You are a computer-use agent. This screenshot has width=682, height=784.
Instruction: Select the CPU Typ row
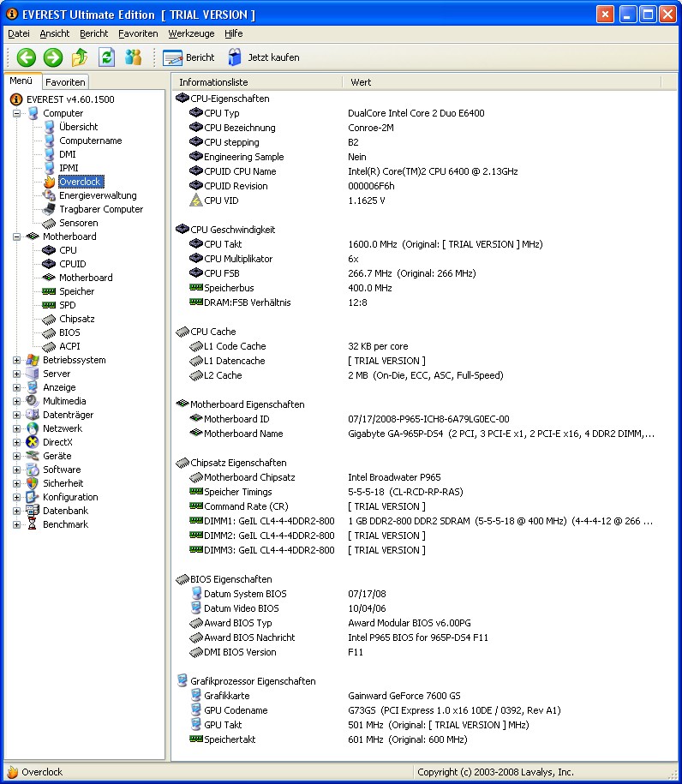[x=424, y=113]
